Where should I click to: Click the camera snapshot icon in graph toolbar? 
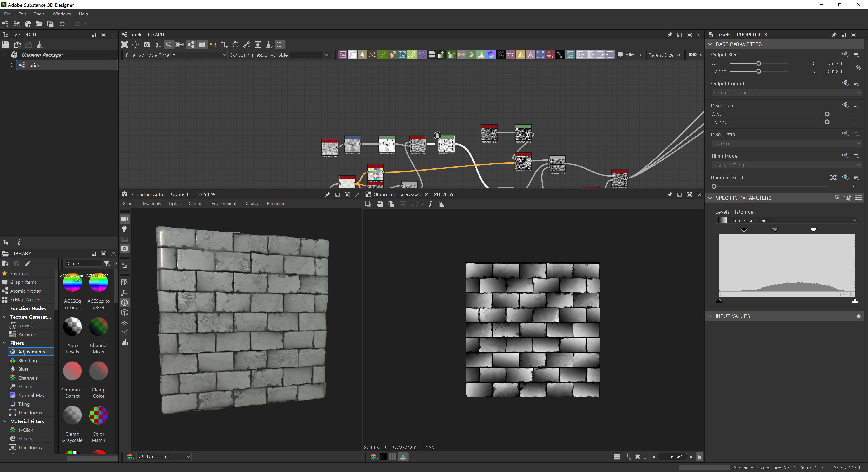pyautogui.click(x=146, y=44)
